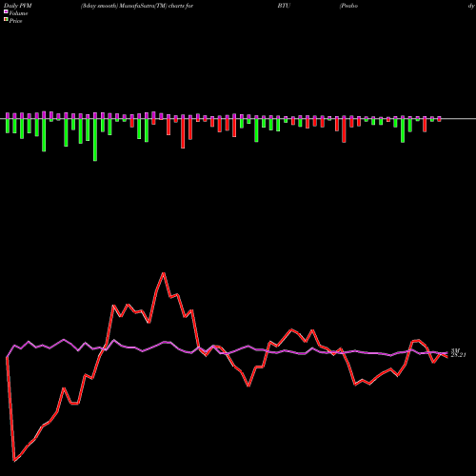Click the magenta Volume legend swatch
Viewport: 476px width, 476px height.
point(6,12)
